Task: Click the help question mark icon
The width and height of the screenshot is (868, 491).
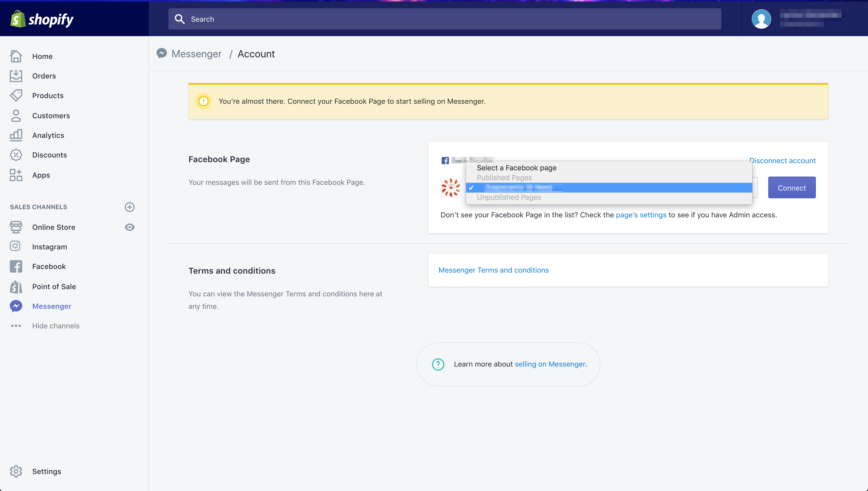Action: (x=438, y=364)
